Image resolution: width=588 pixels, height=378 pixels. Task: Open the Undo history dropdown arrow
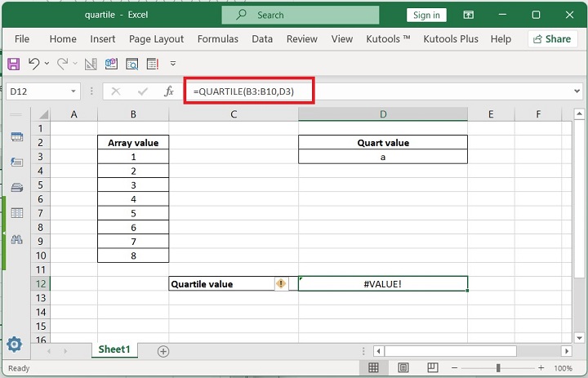(47, 64)
